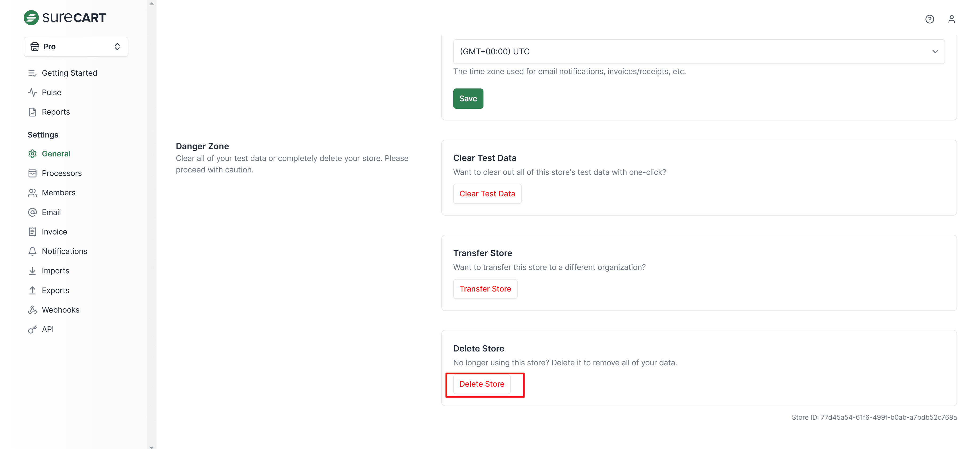980x449 pixels.
Task: Click the Pulse activity icon
Action: (32, 92)
